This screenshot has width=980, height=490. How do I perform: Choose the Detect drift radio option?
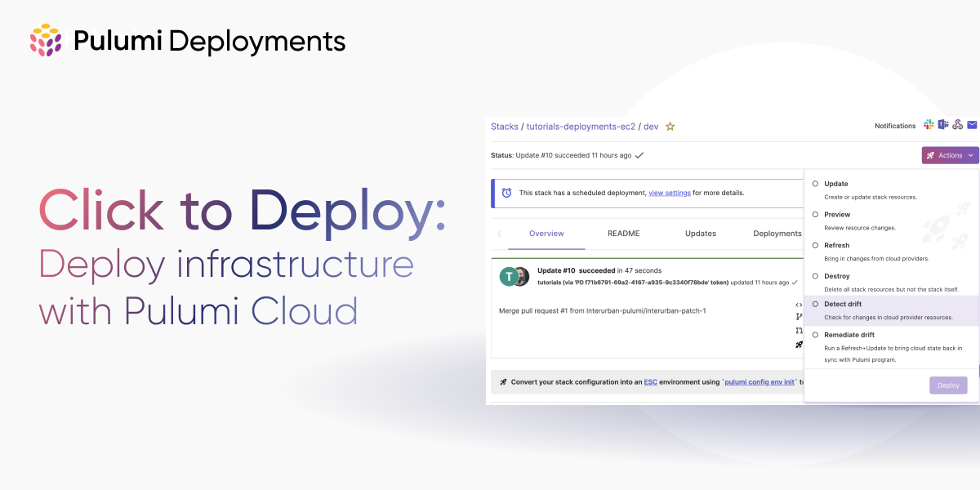pyautogui.click(x=815, y=304)
